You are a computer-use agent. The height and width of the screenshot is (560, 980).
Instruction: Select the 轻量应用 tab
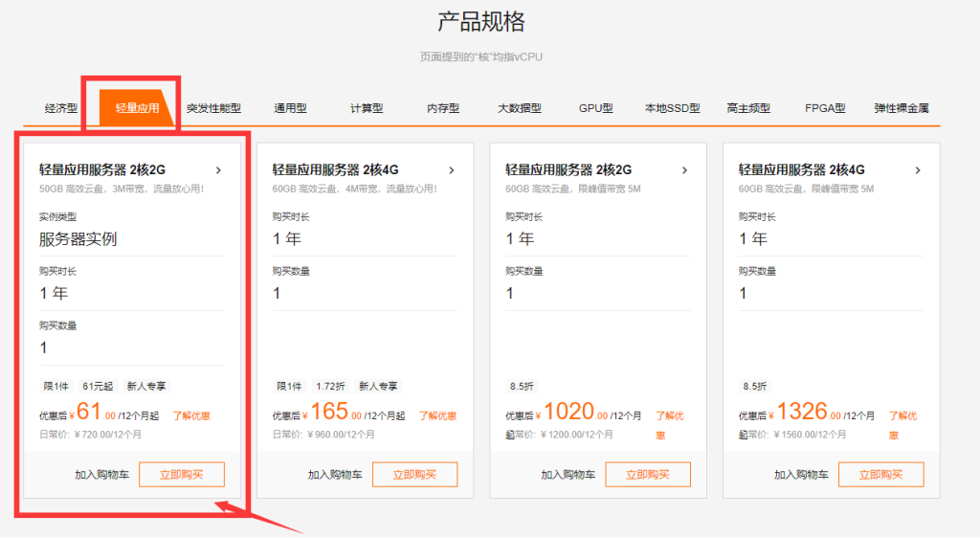click(x=137, y=108)
